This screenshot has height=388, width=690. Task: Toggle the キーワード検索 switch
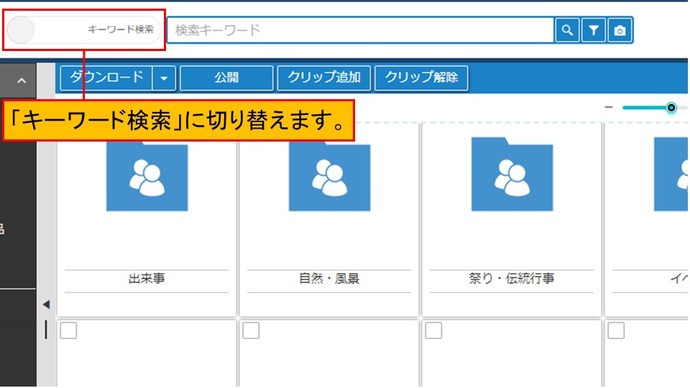84,30
